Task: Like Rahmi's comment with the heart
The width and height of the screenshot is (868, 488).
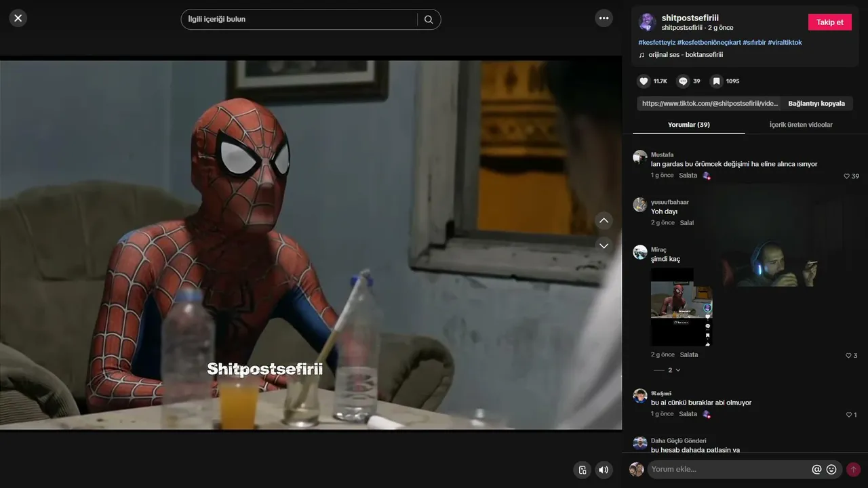Action: click(x=848, y=415)
